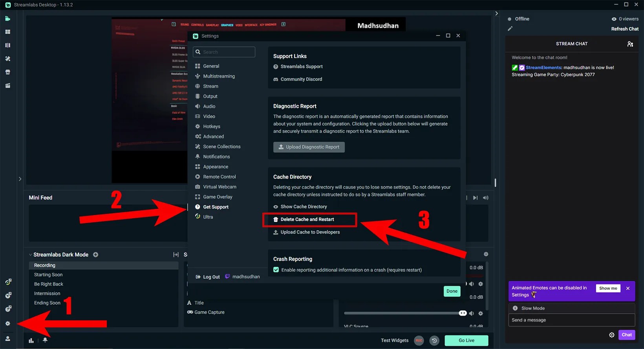Show Cache Directory eye link
644x349 pixels.
(300, 206)
